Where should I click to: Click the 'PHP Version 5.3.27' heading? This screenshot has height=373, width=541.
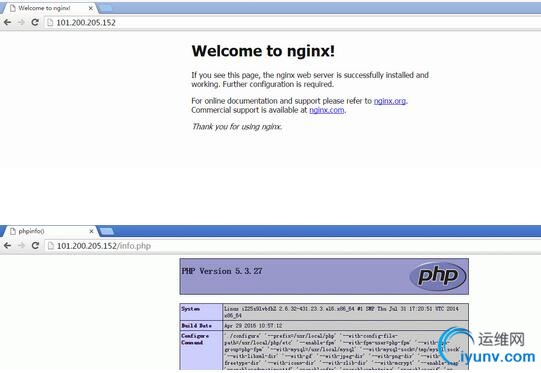coord(222,271)
